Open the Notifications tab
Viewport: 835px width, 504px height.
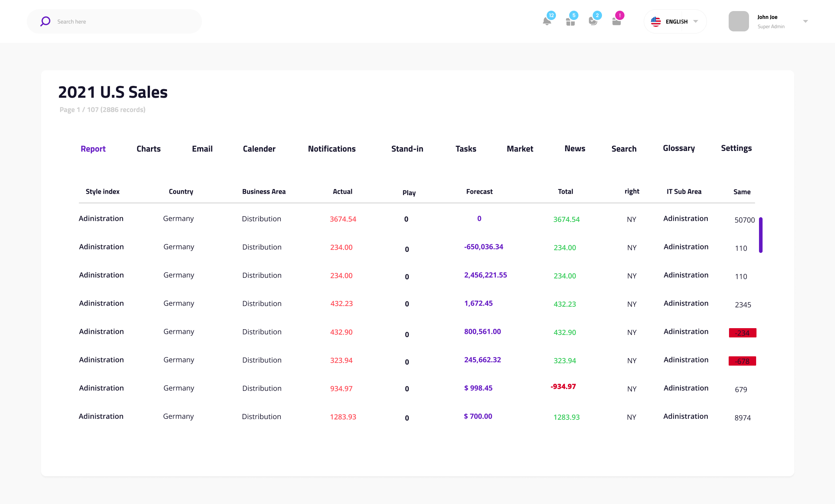click(332, 149)
